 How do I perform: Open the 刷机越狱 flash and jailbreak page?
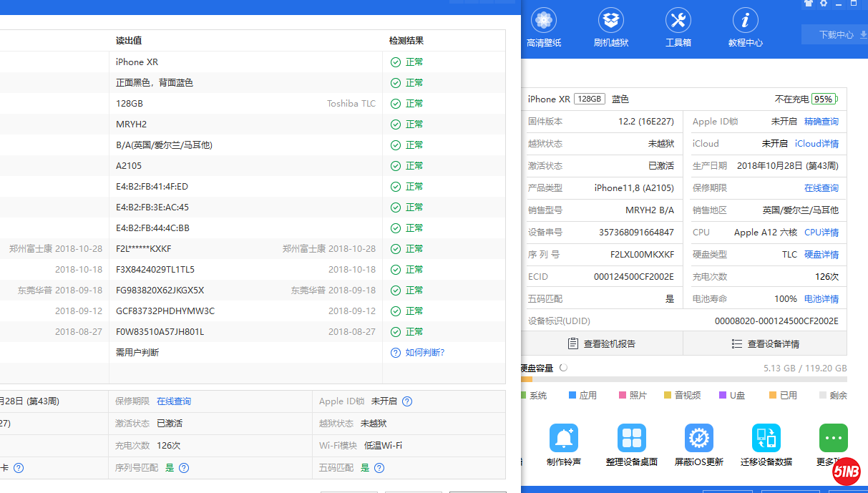coord(611,28)
